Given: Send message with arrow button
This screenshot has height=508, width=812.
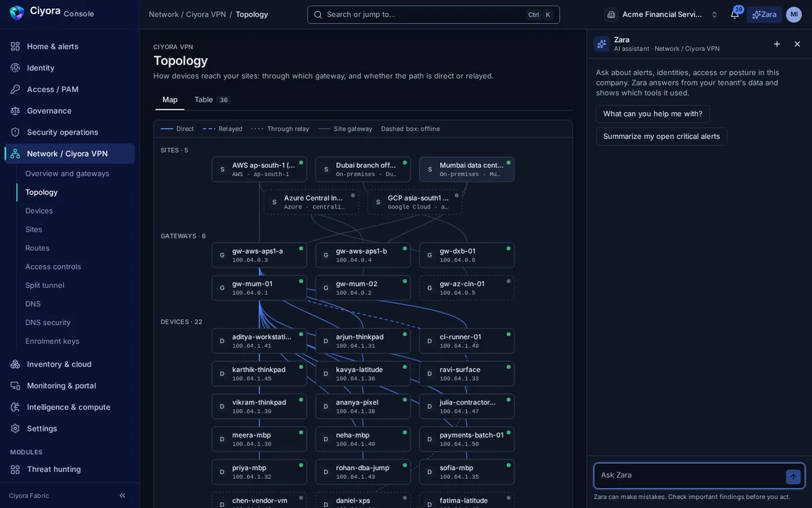Looking at the screenshot, I should point(793,477).
